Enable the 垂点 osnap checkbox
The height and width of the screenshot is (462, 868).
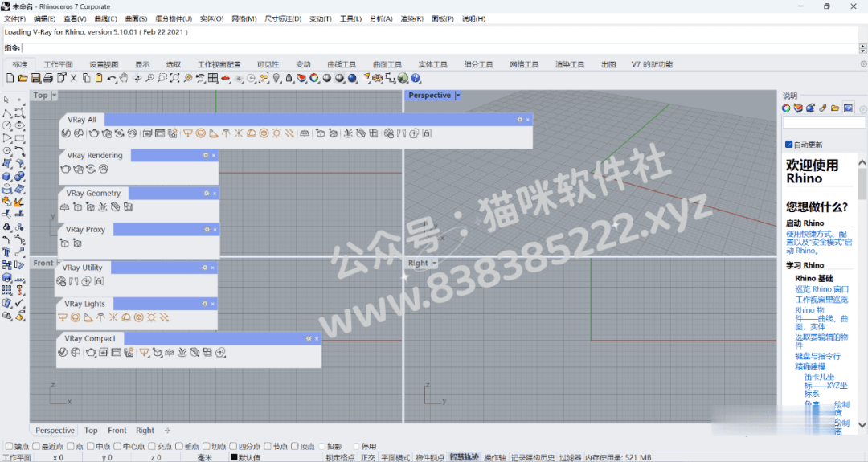click(x=179, y=446)
